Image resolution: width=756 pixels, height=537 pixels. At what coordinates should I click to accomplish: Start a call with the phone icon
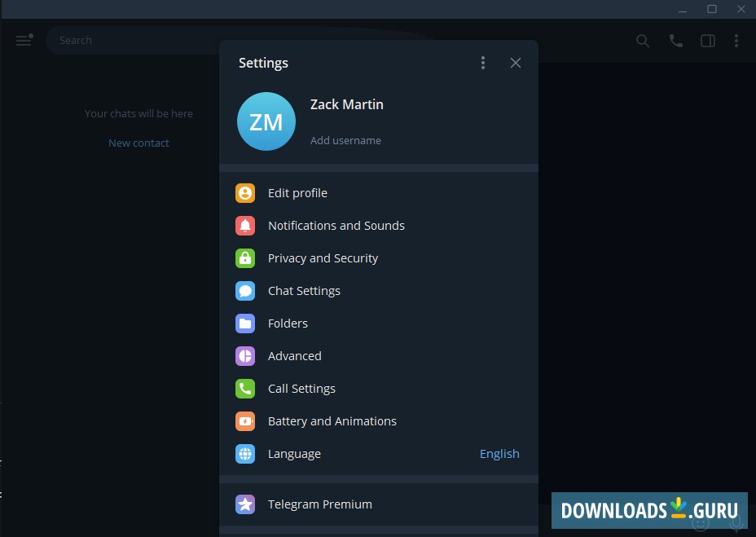tap(675, 41)
